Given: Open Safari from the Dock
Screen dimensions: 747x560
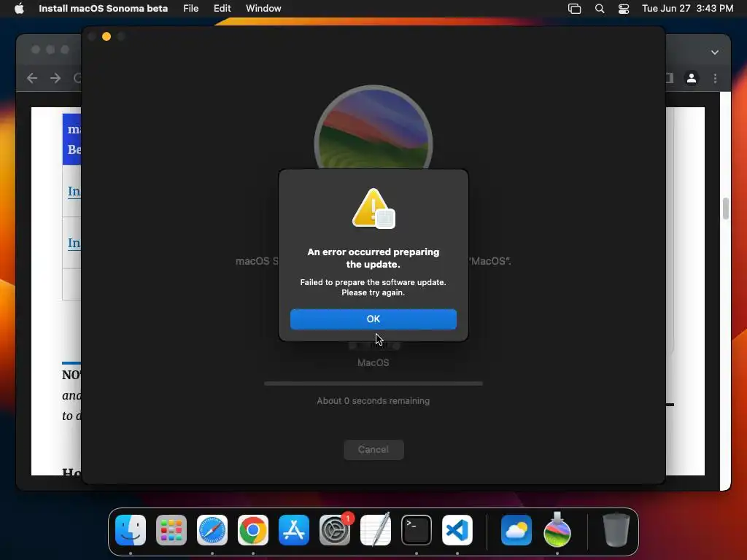Looking at the screenshot, I should (212, 530).
